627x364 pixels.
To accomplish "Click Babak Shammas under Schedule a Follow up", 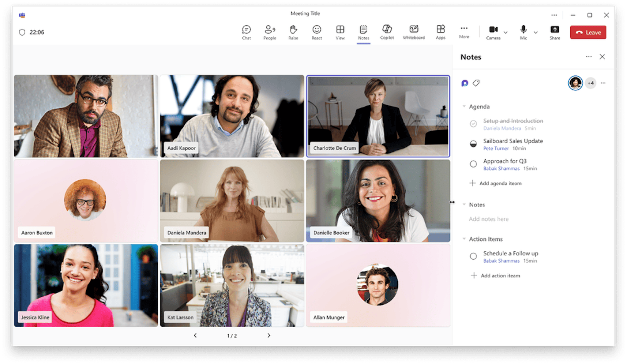I will (501, 261).
